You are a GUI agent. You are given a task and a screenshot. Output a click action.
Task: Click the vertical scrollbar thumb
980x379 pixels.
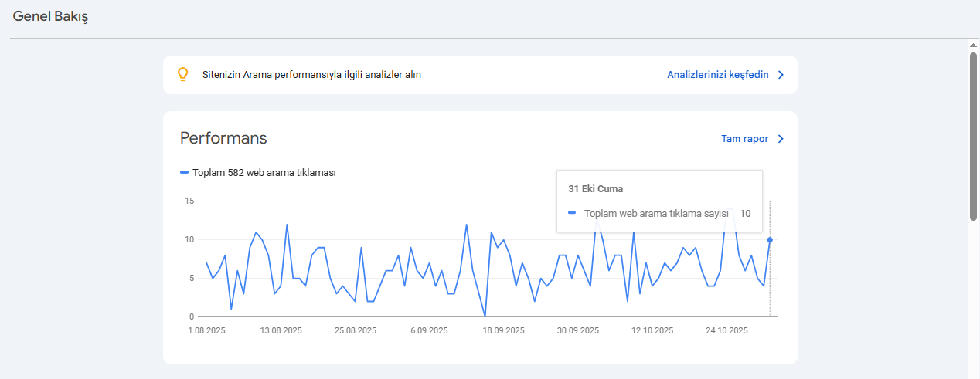pyautogui.click(x=974, y=137)
